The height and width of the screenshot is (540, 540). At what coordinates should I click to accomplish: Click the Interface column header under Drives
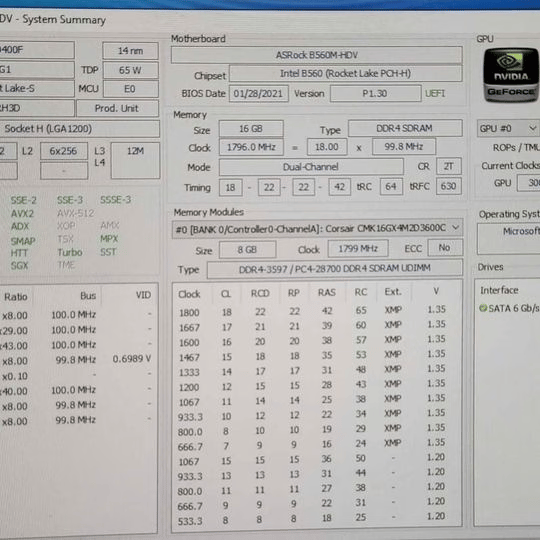(499, 291)
